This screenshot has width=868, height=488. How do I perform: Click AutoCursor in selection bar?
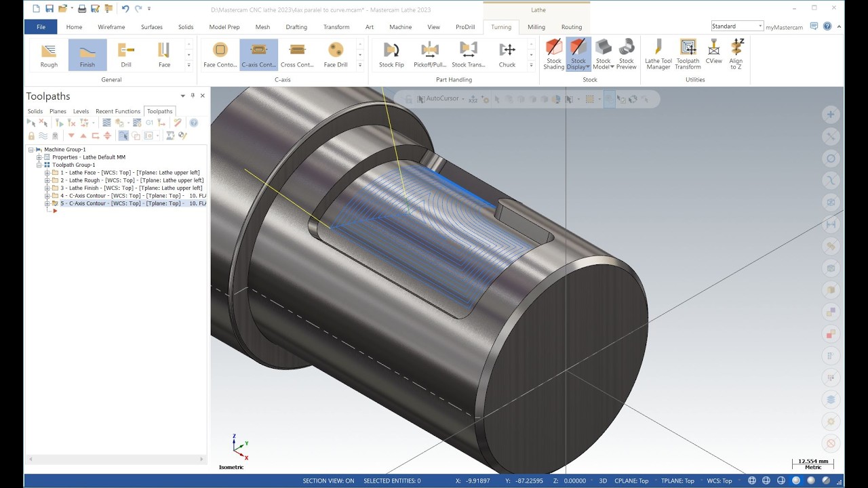[442, 98]
